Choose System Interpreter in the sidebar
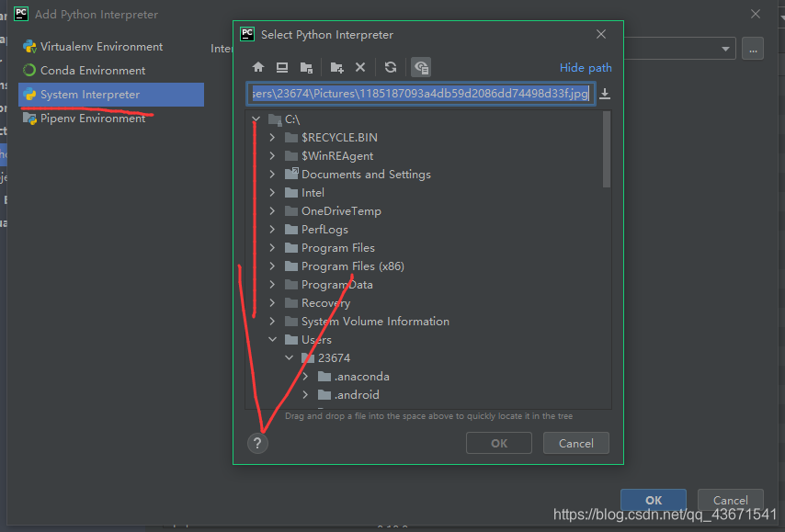Image resolution: width=785 pixels, height=532 pixels. (111, 95)
